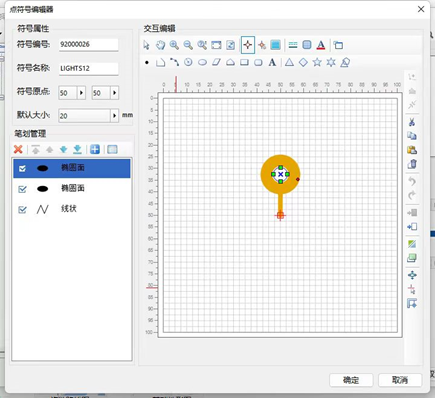435x398 pixels.
Task: Choose the zoom out magnifier
Action: pyautogui.click(x=188, y=45)
